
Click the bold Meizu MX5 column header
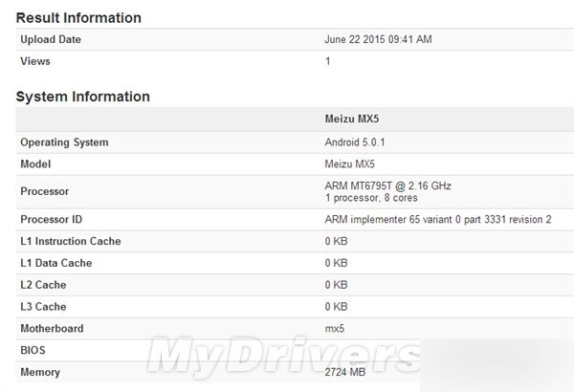[359, 121]
